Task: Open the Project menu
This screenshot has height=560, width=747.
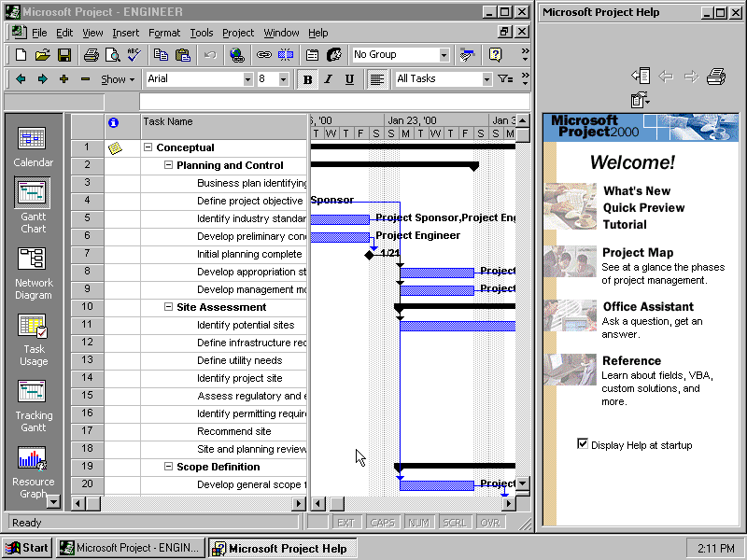Action: [x=238, y=33]
